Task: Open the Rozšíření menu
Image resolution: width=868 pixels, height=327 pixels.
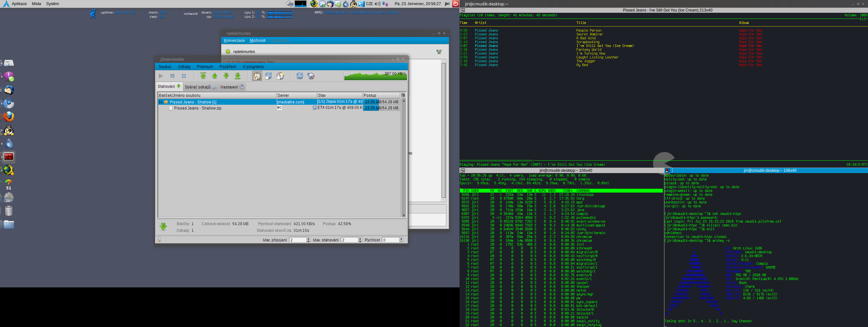Action: [x=228, y=67]
